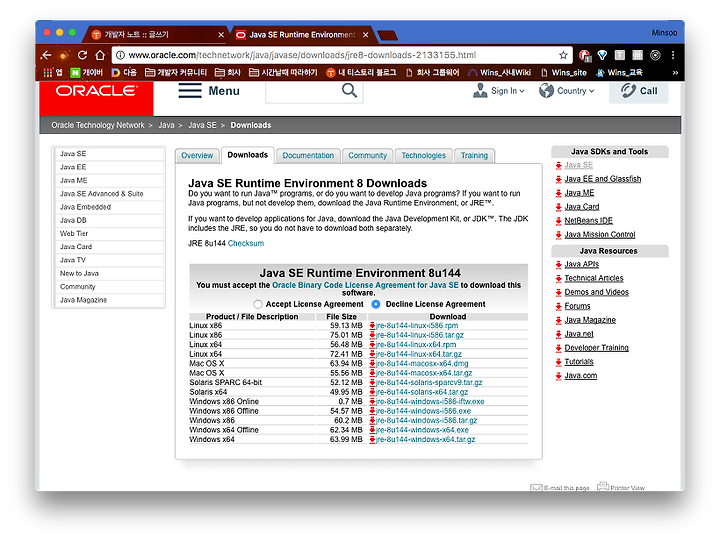The image size is (720, 542).
Task: Click download arrow for jre-8u144-linux-i586.rpm
Action: pos(372,326)
